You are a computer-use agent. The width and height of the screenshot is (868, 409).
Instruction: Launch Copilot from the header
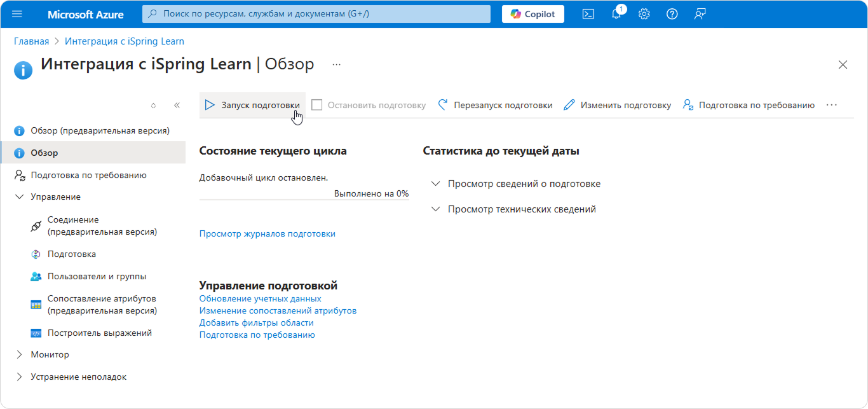click(x=533, y=14)
